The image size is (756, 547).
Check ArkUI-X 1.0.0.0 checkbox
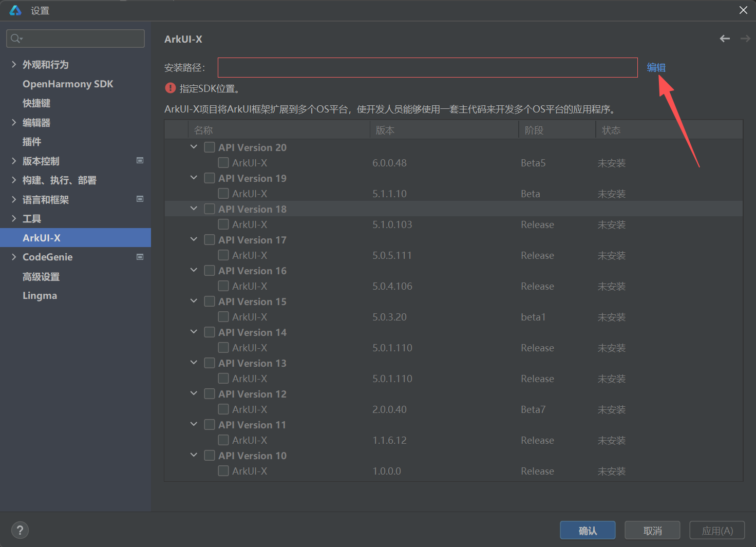223,471
